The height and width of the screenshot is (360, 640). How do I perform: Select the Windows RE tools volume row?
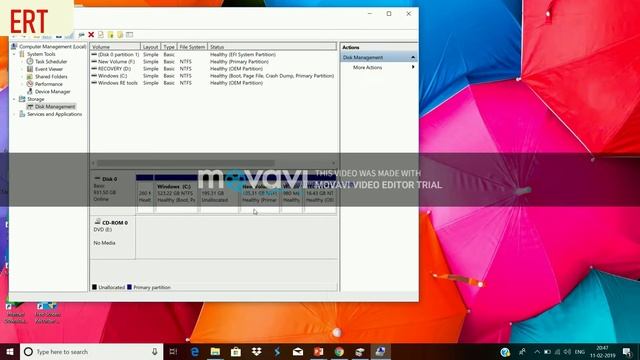click(213, 83)
